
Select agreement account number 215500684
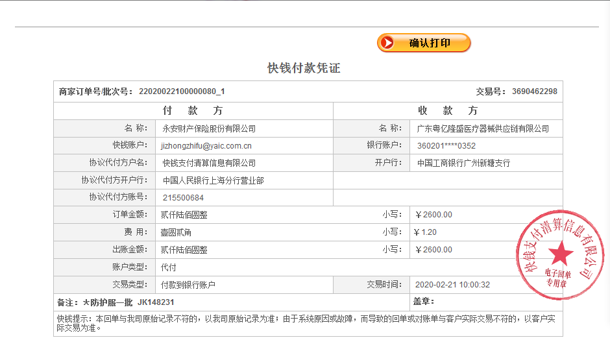click(x=183, y=198)
